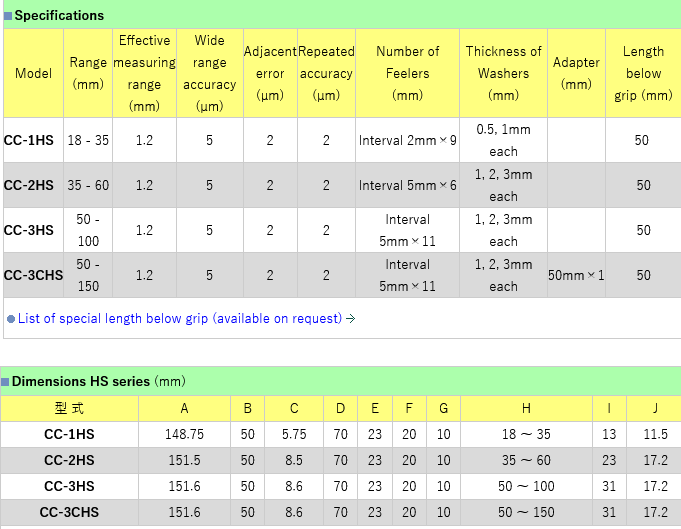Image resolution: width=681 pixels, height=529 pixels.
Task: Click the 'Adjacent error (μm)' header
Action: coord(270,73)
